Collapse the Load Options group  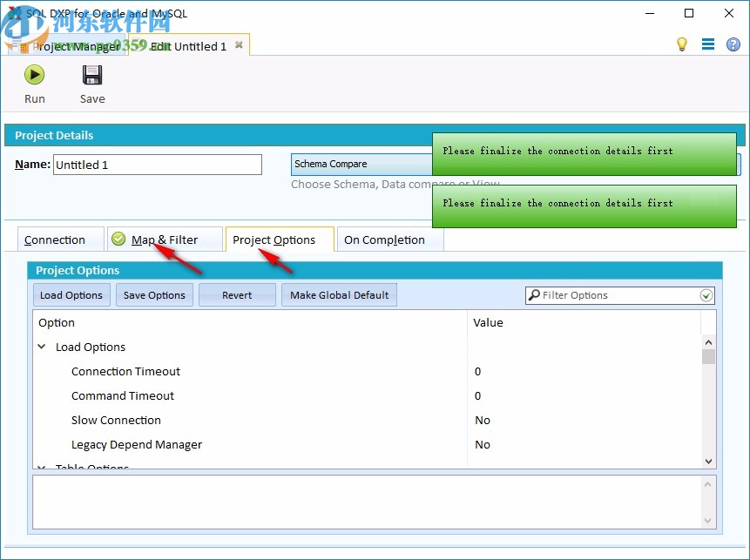[x=41, y=347]
